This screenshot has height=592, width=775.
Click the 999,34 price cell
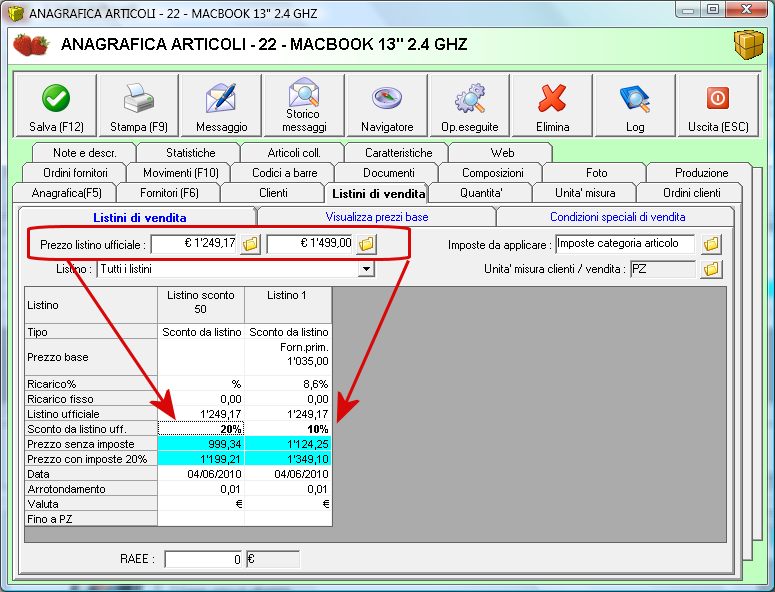pos(201,444)
